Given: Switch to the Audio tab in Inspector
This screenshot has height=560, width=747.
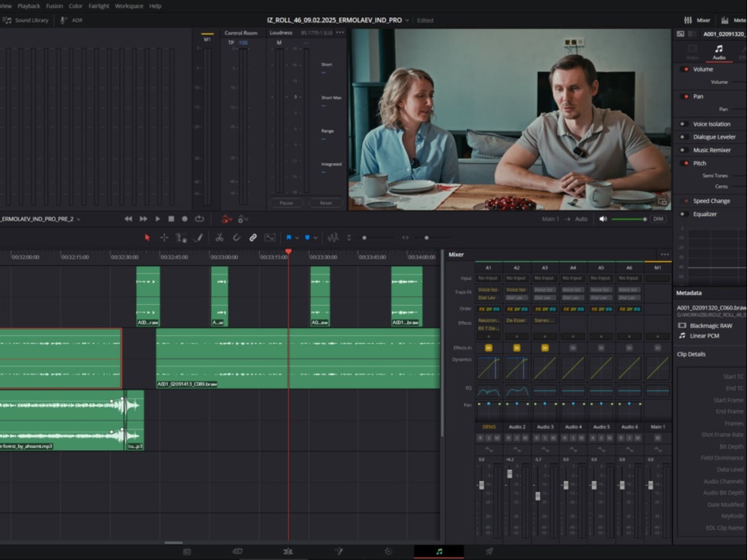Looking at the screenshot, I should click(x=719, y=52).
